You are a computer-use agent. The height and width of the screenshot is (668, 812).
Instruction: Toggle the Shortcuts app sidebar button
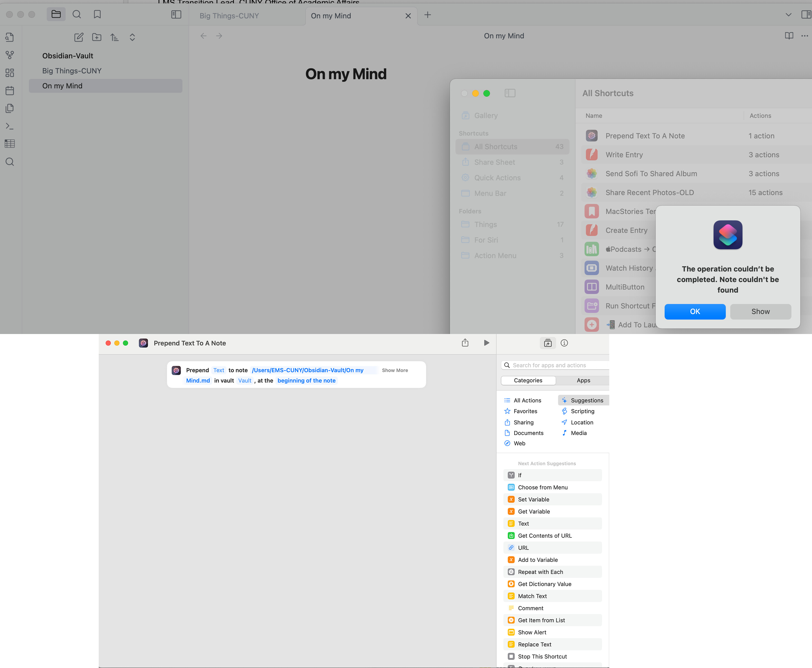point(510,93)
